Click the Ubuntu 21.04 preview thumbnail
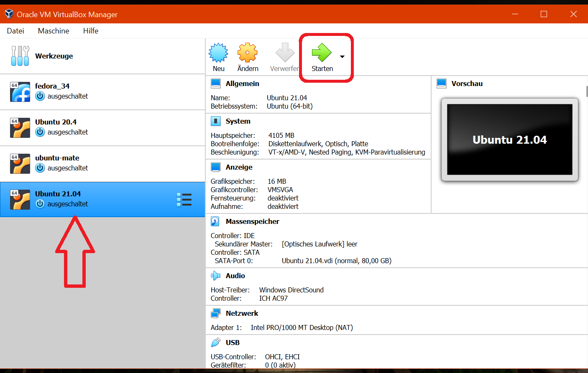The image size is (588, 373). [509, 140]
